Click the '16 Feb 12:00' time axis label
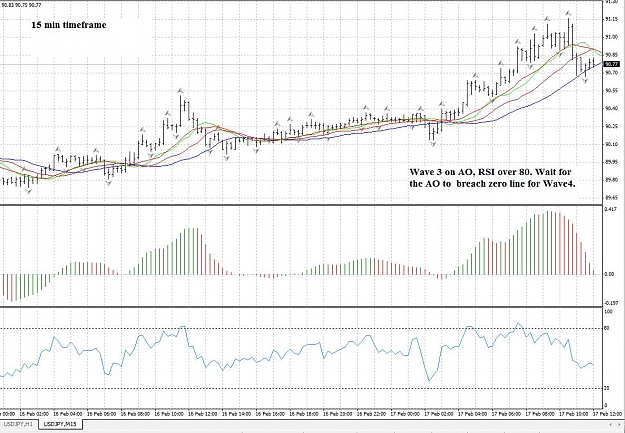Viewport: 625px width, 433px height. point(202,414)
